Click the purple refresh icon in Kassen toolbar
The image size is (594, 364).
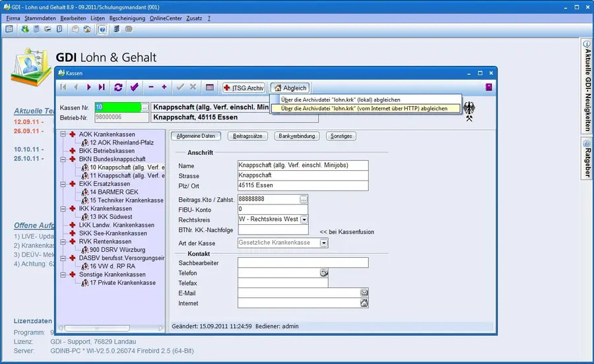click(118, 87)
